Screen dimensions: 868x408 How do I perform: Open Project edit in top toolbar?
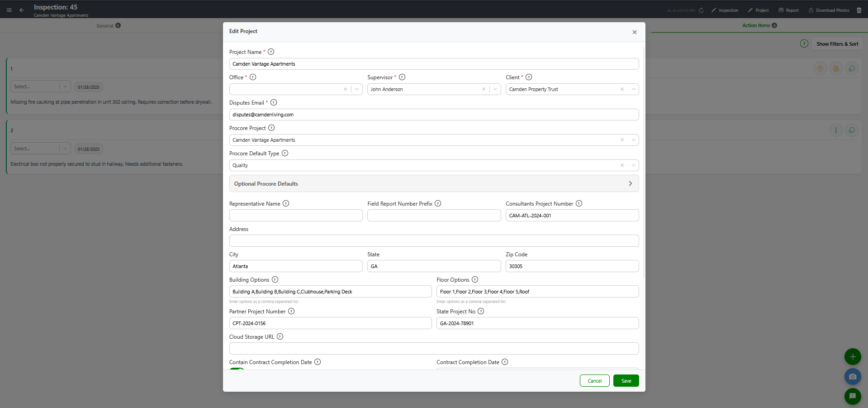coord(758,10)
